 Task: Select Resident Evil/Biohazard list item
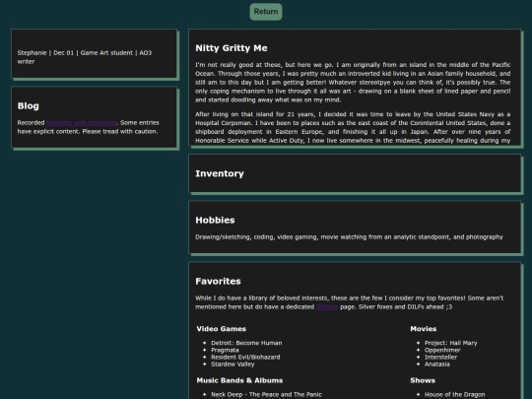click(x=245, y=357)
